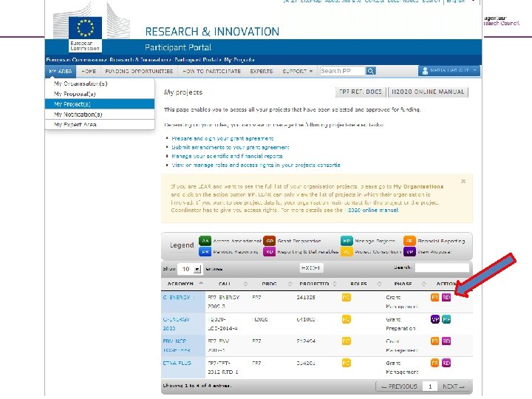Expand the SUPPORT menu dropdown
The height and width of the screenshot is (399, 532).
point(297,71)
